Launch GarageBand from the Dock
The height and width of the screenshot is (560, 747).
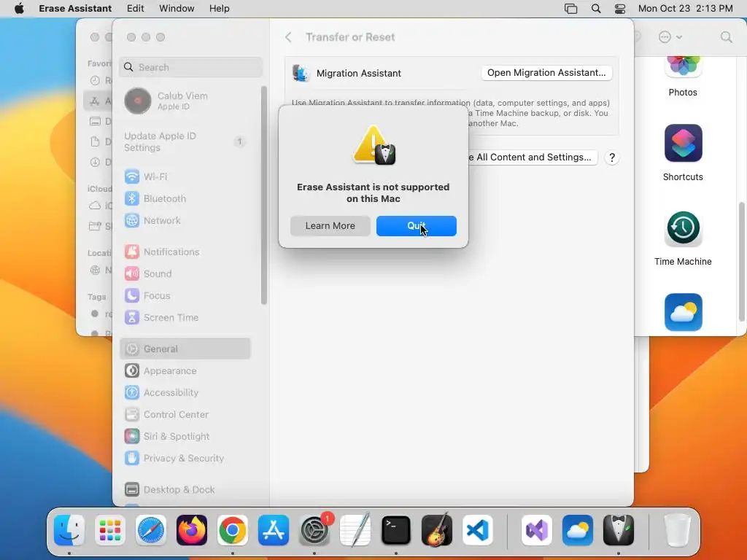pos(437,529)
